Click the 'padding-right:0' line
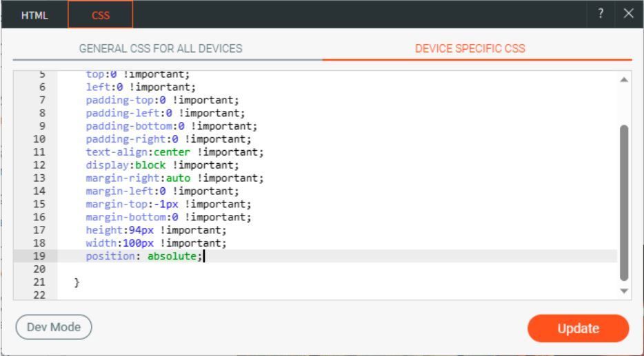The height and width of the screenshot is (356, 644). (168, 139)
